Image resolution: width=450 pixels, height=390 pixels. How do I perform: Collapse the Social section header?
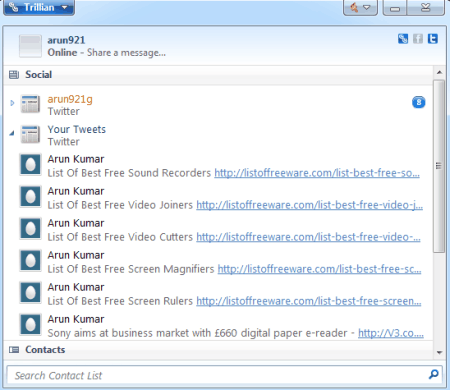click(218, 75)
